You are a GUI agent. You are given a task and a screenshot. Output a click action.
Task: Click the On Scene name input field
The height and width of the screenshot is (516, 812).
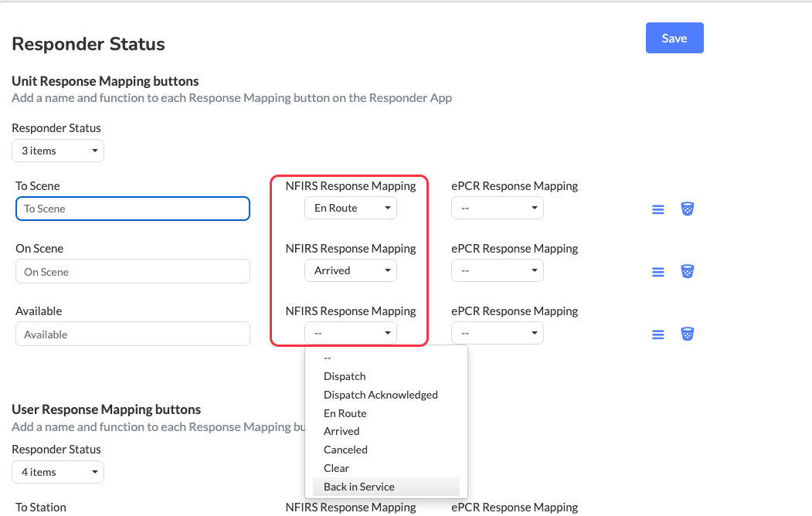[133, 271]
